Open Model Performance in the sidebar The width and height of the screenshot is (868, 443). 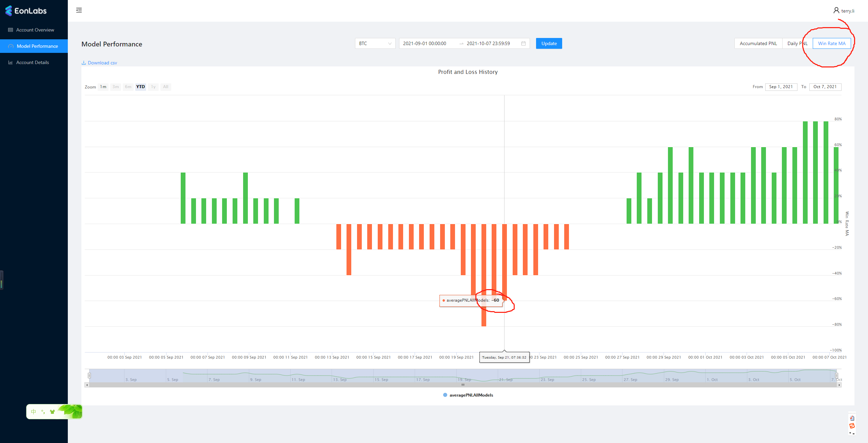[x=37, y=46]
